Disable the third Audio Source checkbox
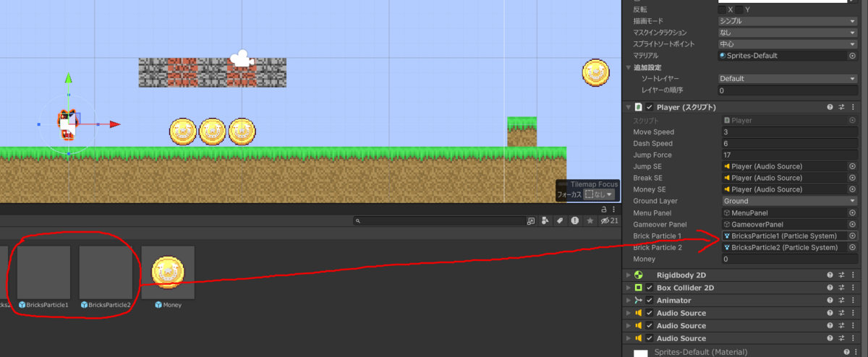Screen dimensions: 868x357 click(650, 338)
